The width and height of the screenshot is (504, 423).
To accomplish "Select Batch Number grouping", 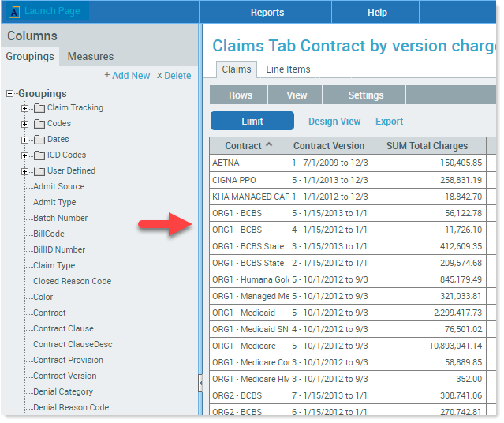I will point(61,218).
